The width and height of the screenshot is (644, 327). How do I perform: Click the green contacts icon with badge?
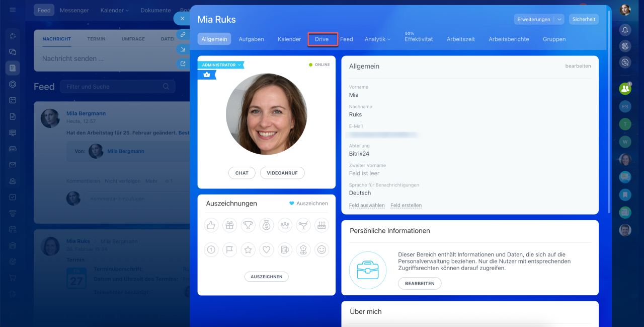pyautogui.click(x=625, y=88)
